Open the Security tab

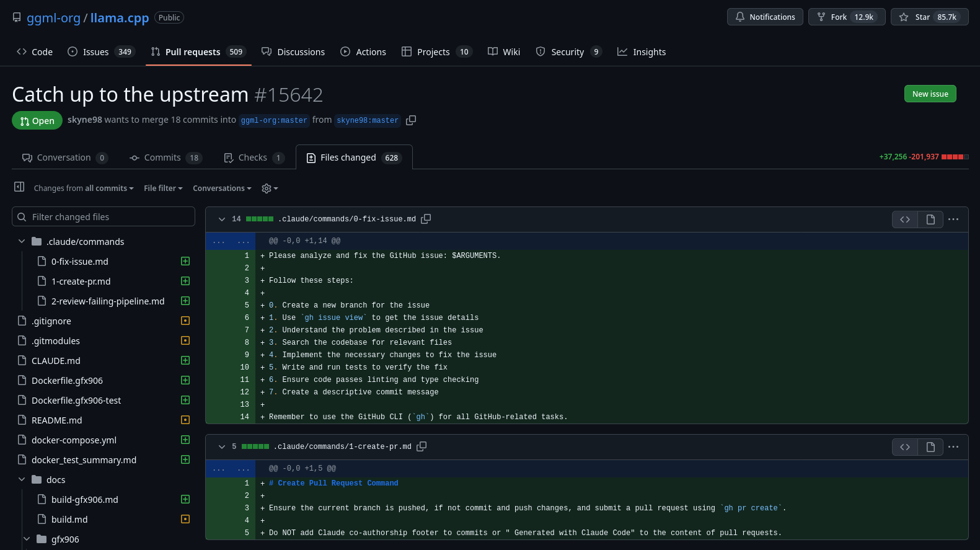click(568, 52)
